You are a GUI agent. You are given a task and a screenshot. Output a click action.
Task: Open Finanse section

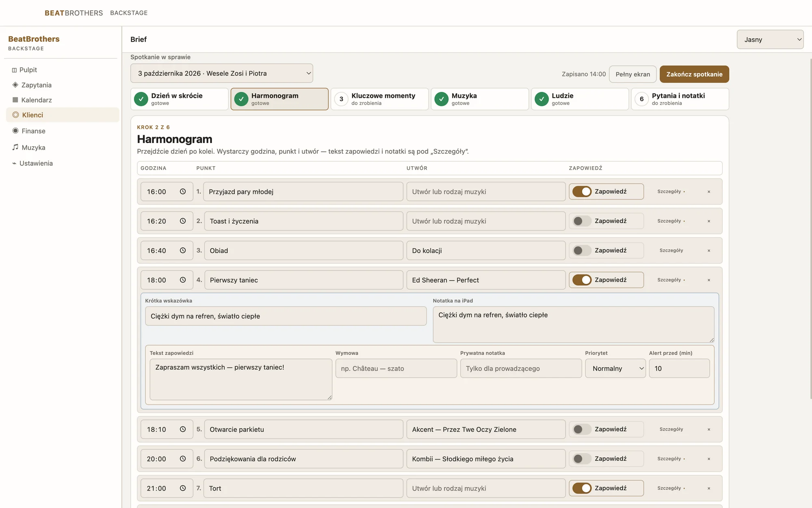coord(63,131)
